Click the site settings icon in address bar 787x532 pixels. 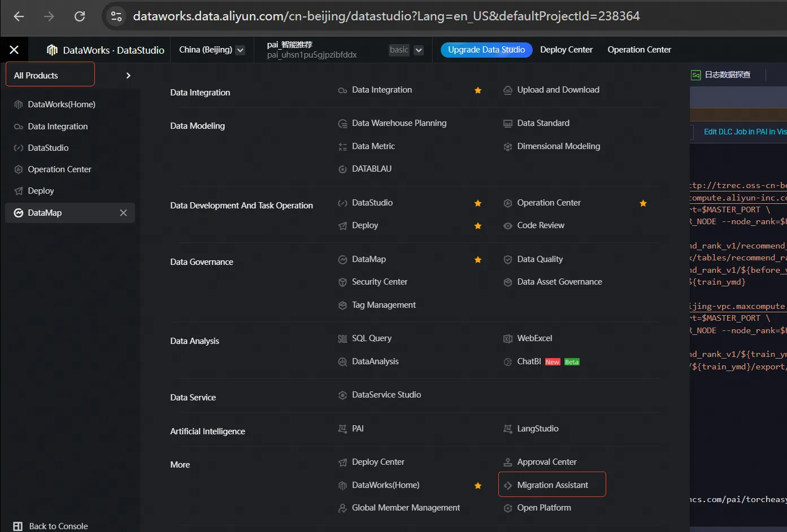coord(116,16)
